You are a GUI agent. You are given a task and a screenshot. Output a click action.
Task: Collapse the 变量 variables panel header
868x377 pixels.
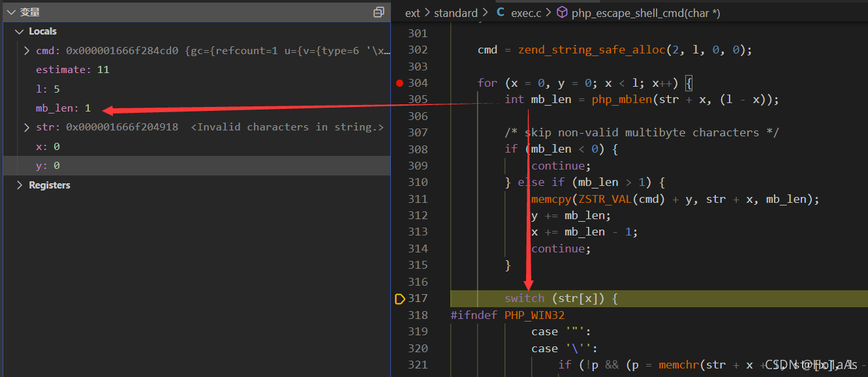[196, 12]
